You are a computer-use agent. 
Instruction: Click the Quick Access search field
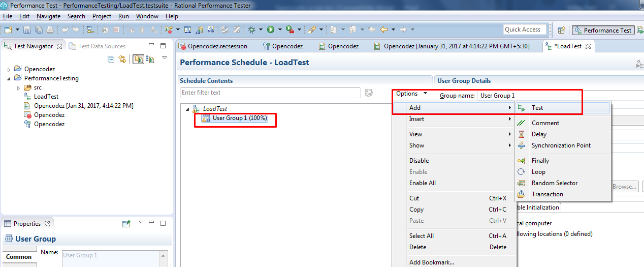[525, 29]
